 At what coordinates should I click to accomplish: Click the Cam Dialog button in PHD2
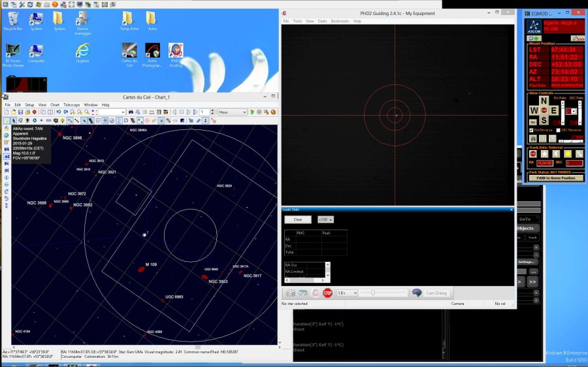436,293
